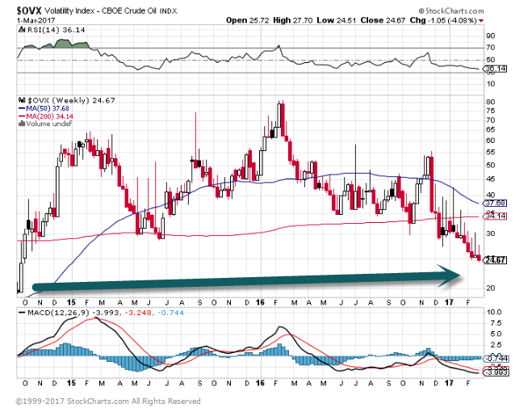
Task: Click the "MACD(12,26,9)" panel label
Action: point(60,313)
